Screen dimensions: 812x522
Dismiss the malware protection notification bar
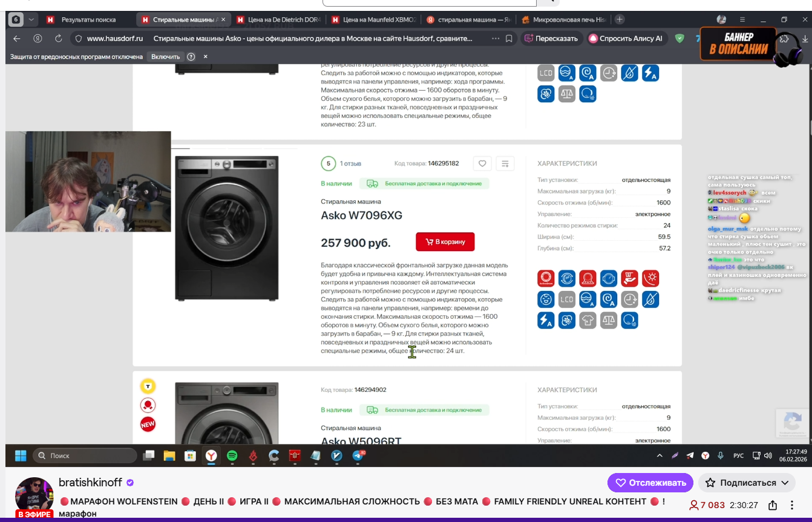(205, 57)
